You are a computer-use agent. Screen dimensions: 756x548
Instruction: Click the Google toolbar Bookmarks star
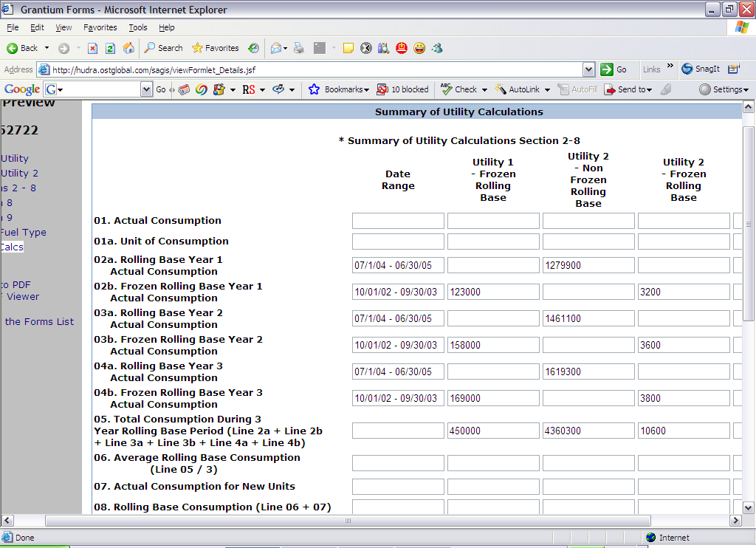tap(314, 89)
